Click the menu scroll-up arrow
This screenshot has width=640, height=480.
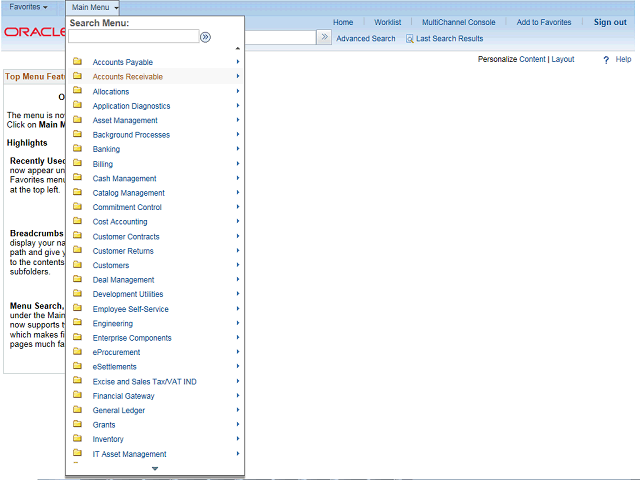tap(238, 49)
